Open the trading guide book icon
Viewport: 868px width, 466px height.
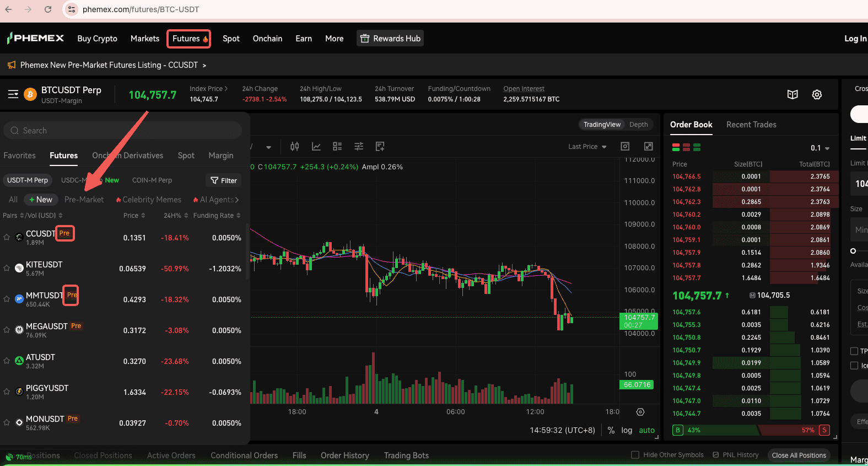[x=792, y=94]
